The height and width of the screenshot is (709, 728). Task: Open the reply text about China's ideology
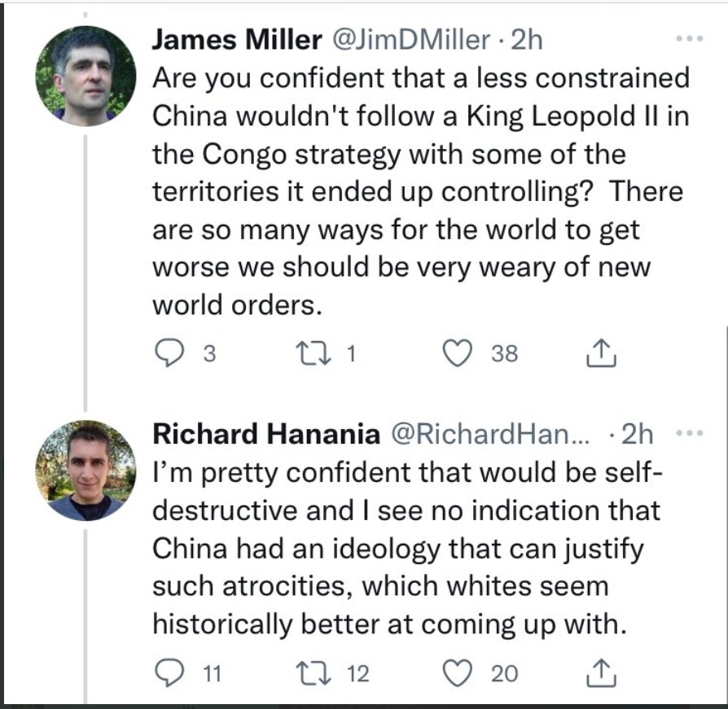pyautogui.click(x=408, y=548)
